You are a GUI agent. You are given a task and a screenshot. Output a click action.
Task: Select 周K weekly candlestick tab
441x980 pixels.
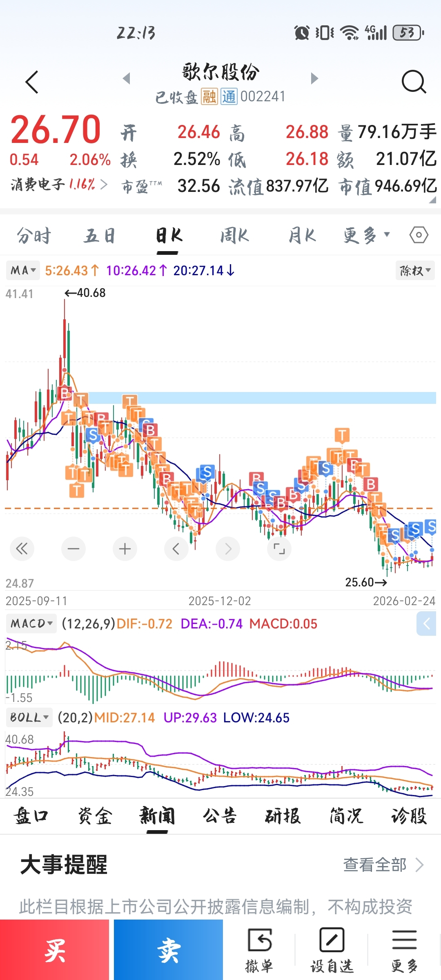[234, 236]
